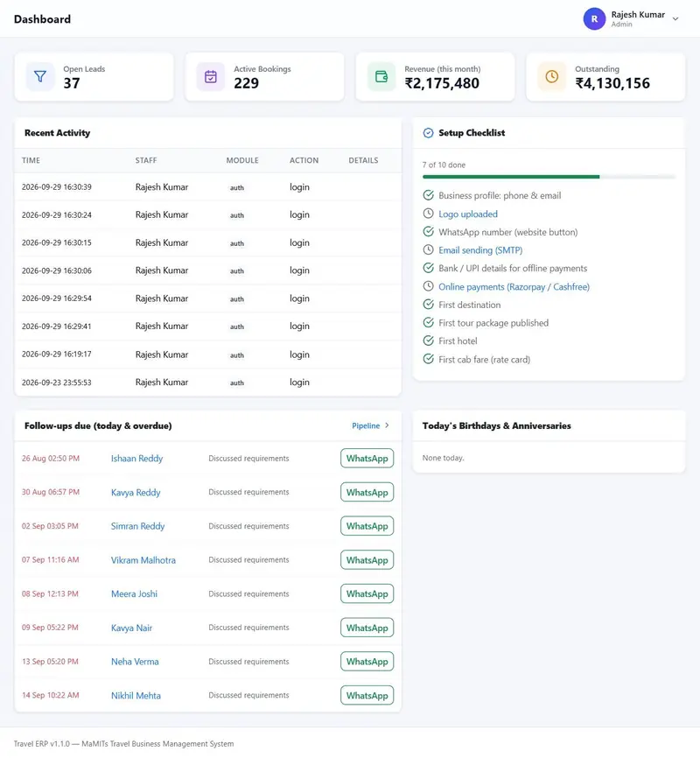This screenshot has width=700, height=758.
Task: Click the revenue amount ₹2,175,480
Action: coord(442,83)
